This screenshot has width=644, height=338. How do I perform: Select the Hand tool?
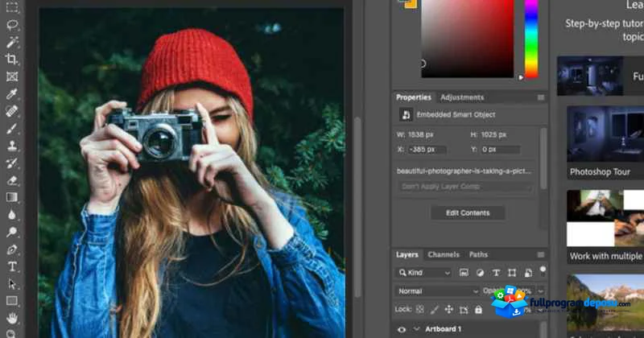[12, 318]
